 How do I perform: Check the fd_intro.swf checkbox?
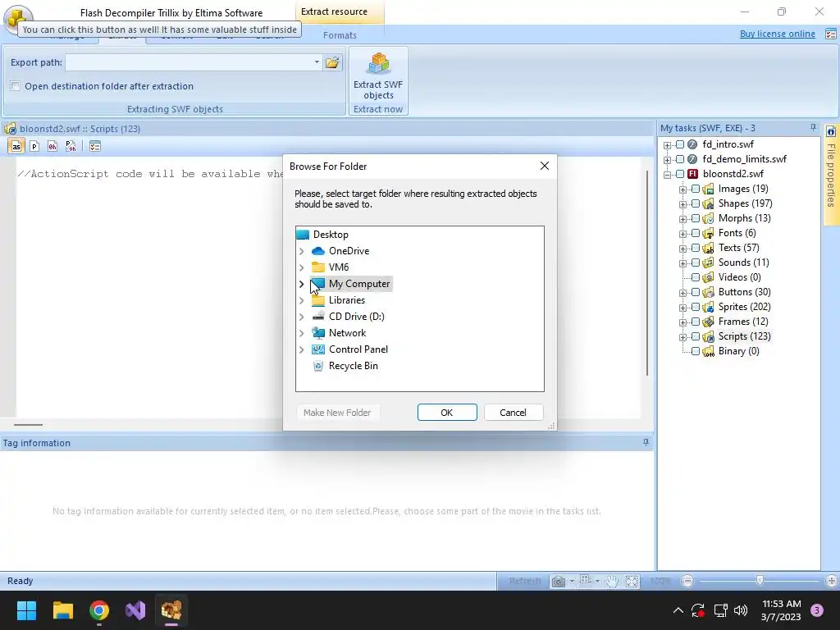pos(680,144)
